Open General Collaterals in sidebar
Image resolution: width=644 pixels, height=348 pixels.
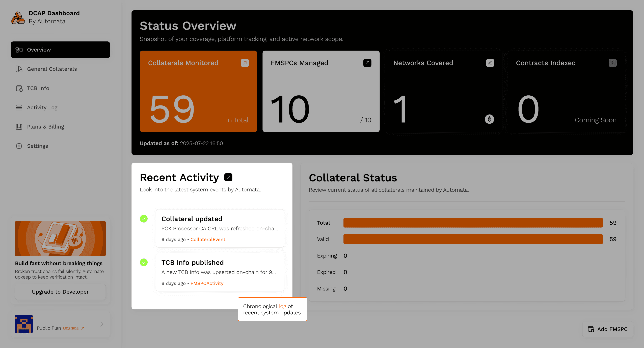point(52,69)
